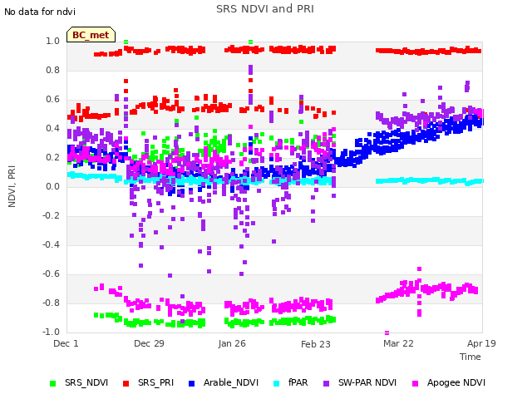Viewport: 532px width, 399px height.
Task: Click the -0.2 y-axis tick label
Action: tap(51, 216)
